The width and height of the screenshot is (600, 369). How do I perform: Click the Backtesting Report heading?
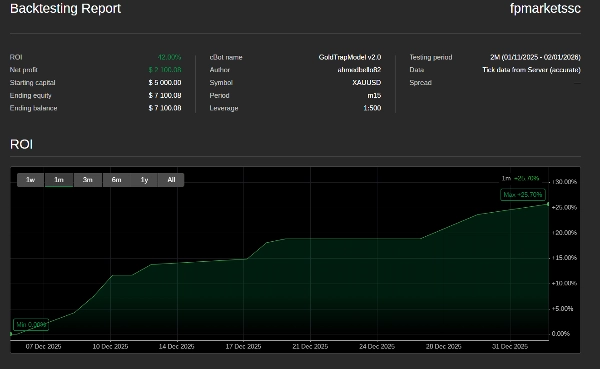tap(65, 8)
